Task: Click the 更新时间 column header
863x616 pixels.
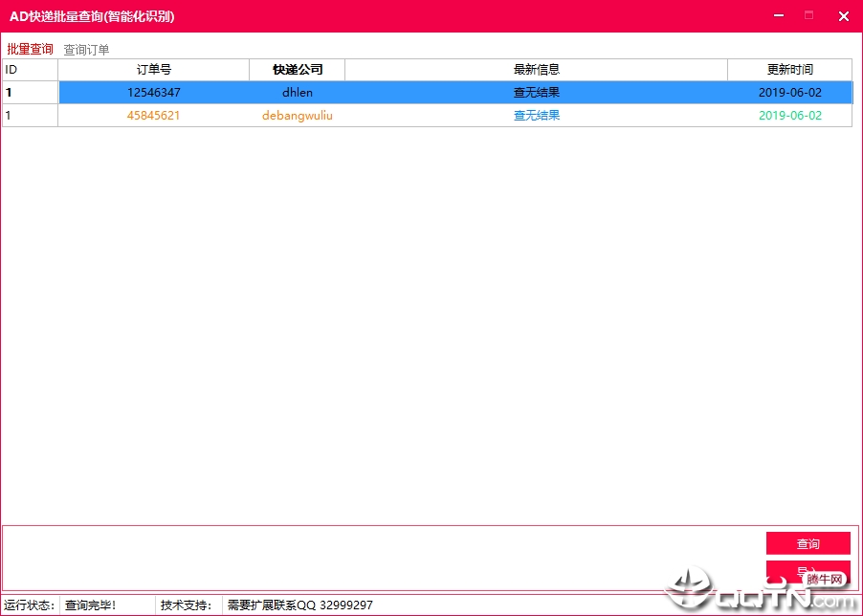Action: (789, 70)
